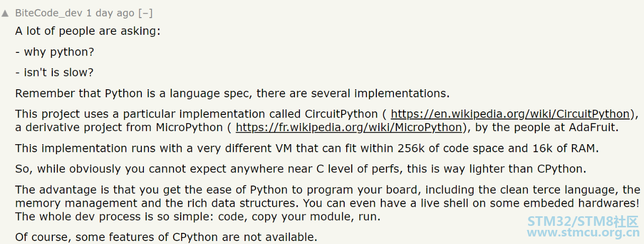Open the CircuitPython Wikipedia link
This screenshot has width=644, height=244.
(x=510, y=114)
